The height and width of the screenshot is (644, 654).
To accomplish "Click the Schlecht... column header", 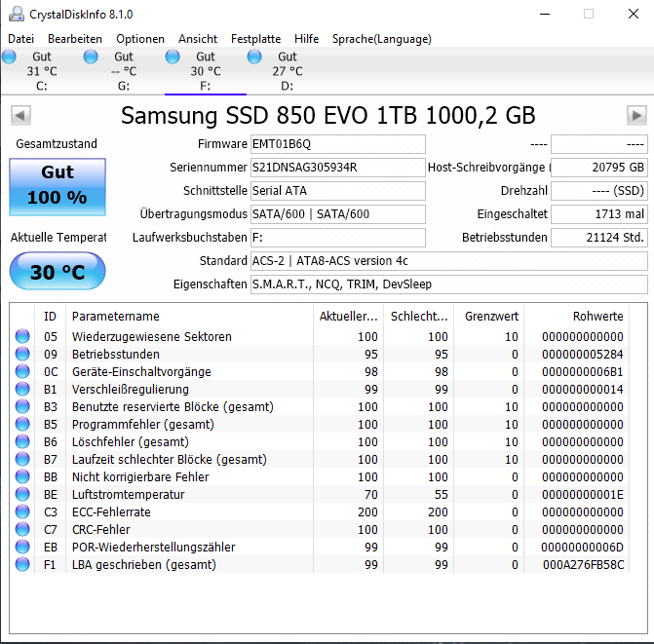I will pyautogui.click(x=419, y=317).
